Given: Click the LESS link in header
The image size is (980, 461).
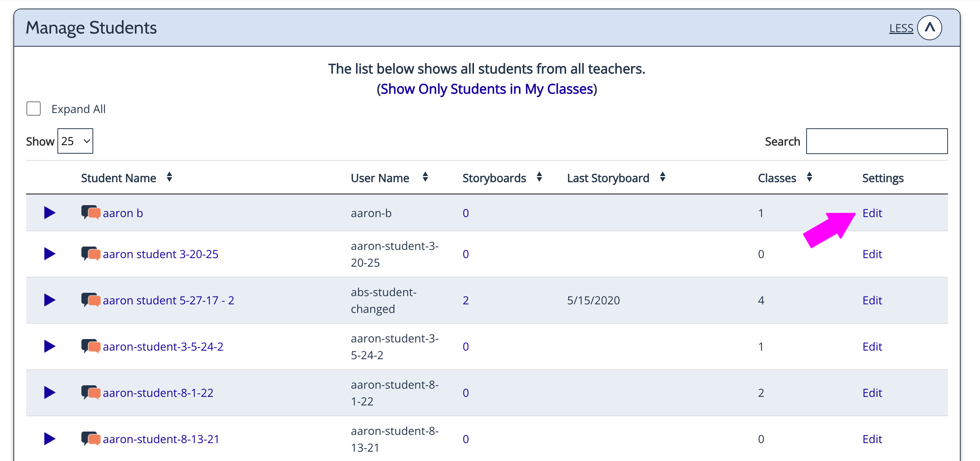Looking at the screenshot, I should [x=901, y=28].
